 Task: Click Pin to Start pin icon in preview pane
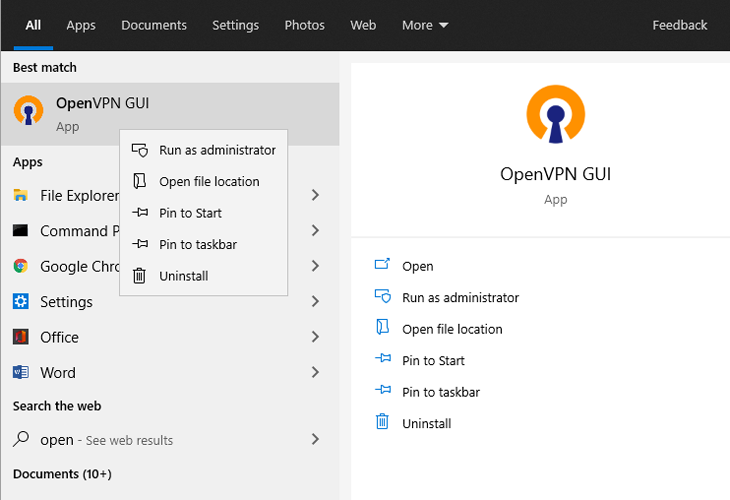383,358
